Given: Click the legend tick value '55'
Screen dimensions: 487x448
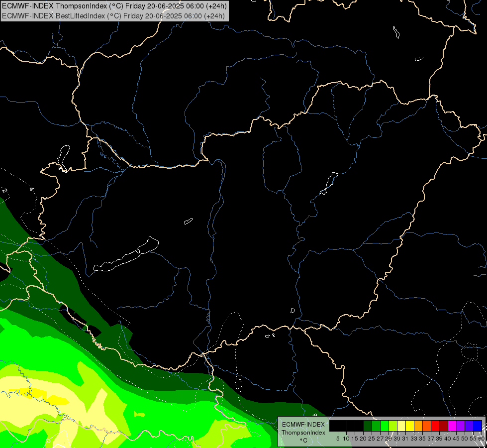Looking at the screenshot, I should pos(473,439).
